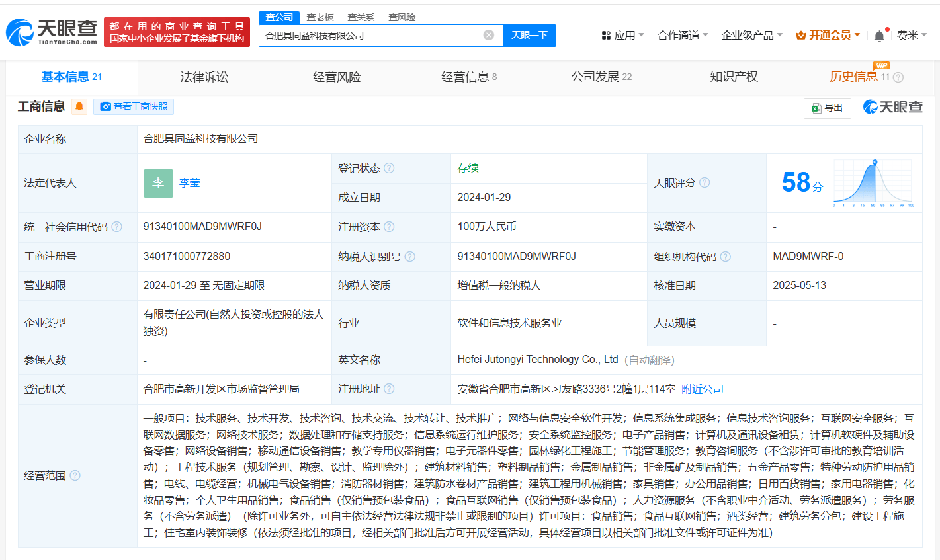Open notifications via the bell icon in the header
Screen dimensions: 940x560
pos(879,36)
